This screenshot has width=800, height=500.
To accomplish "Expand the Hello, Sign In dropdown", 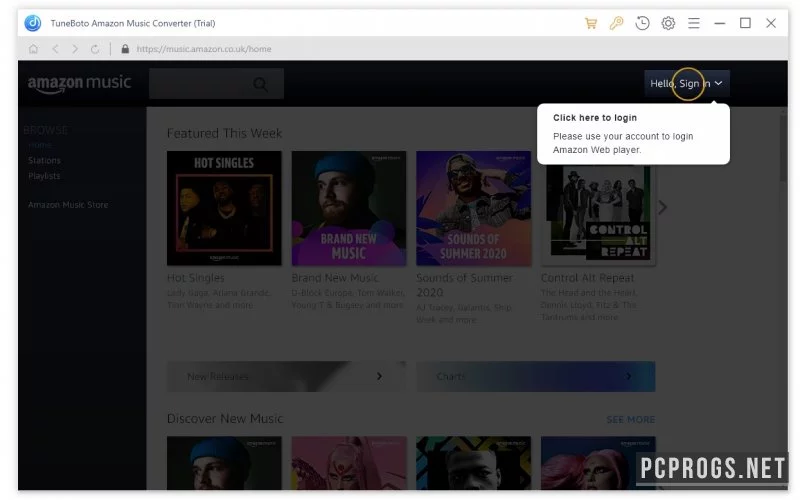I will pyautogui.click(x=687, y=84).
